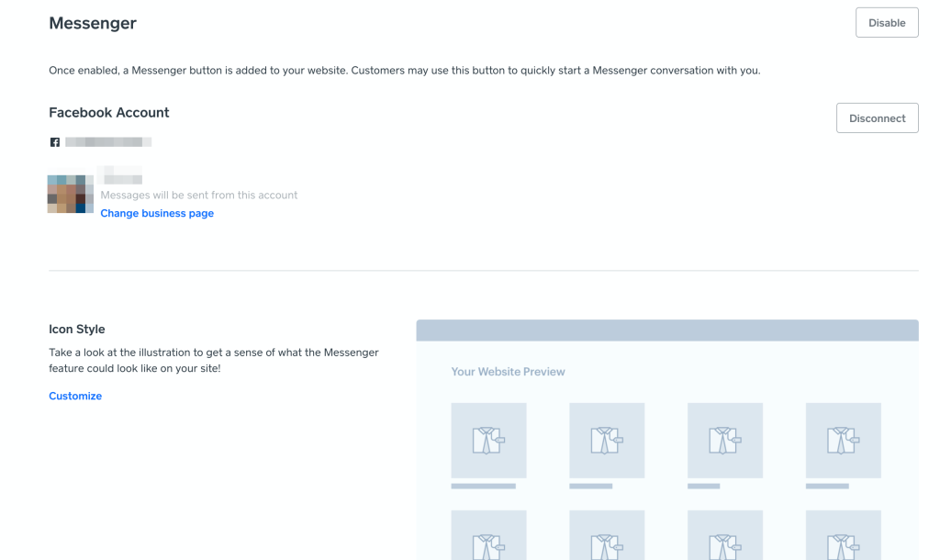Click 'Messages will be sent from this account' text
The height and width of the screenshot is (560, 940).
pyautogui.click(x=199, y=195)
